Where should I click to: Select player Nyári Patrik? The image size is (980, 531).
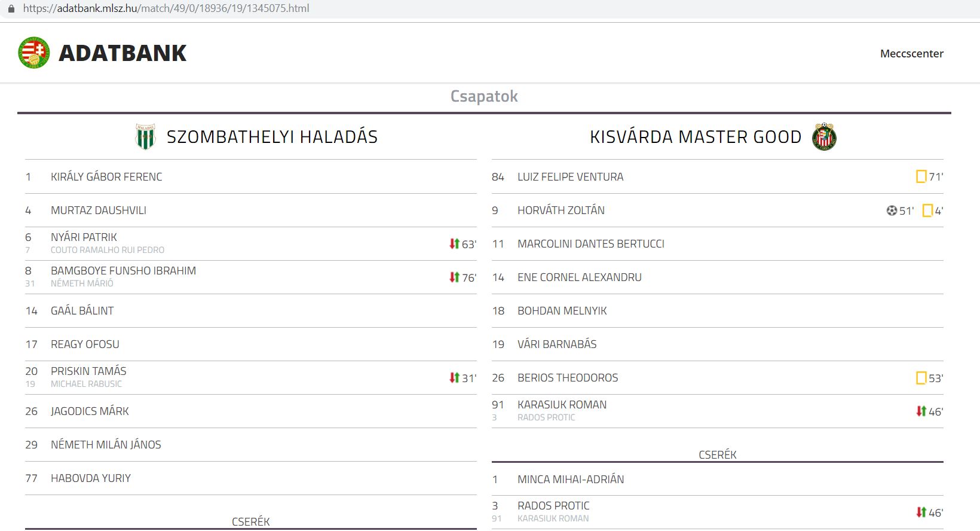(84, 237)
